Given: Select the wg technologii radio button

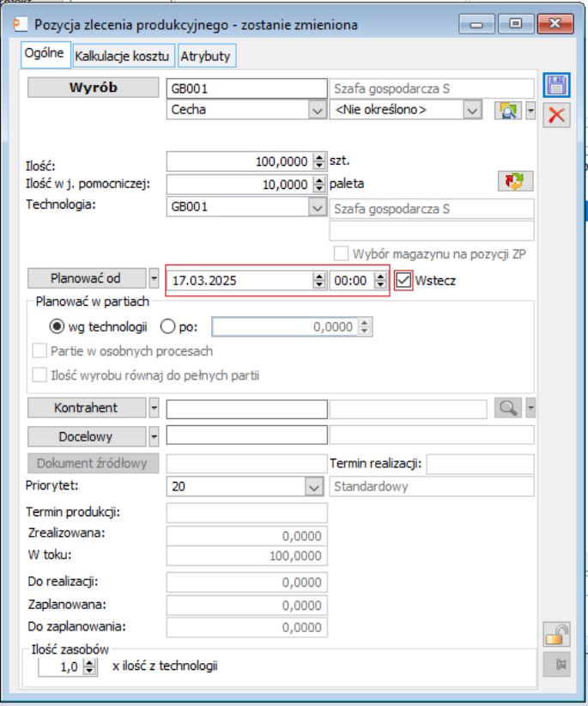Looking at the screenshot, I should pos(57,326).
